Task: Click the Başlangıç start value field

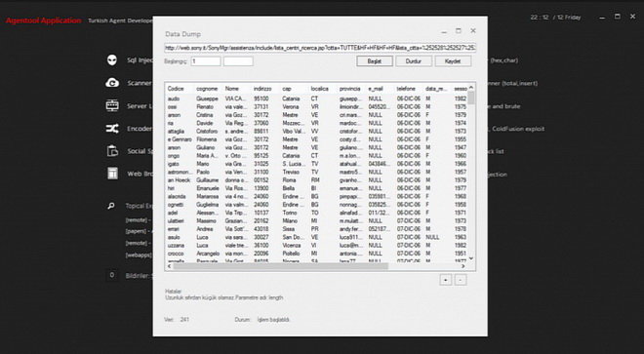Action: click(206, 61)
